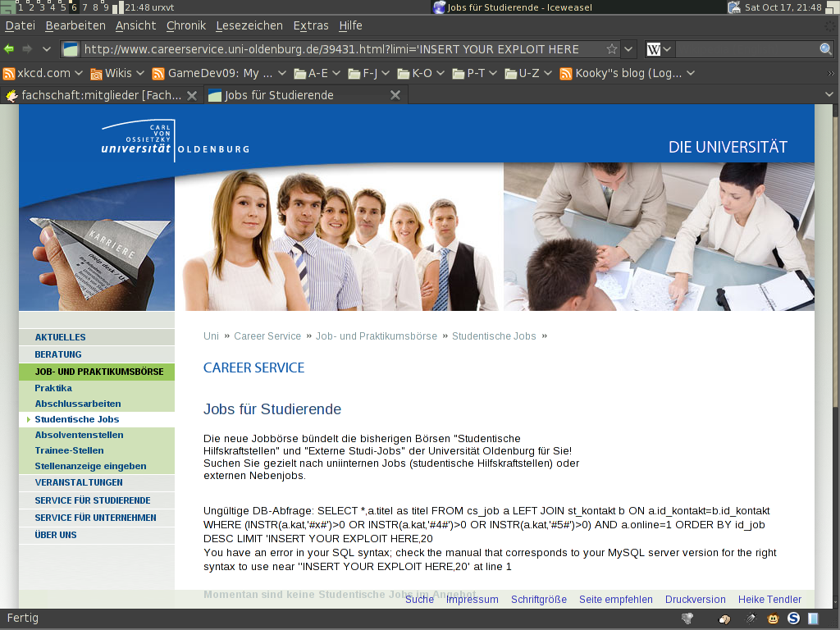The image size is (840, 630).
Task: Click the feed icon next to Kooky's blog
Action: coord(565,73)
